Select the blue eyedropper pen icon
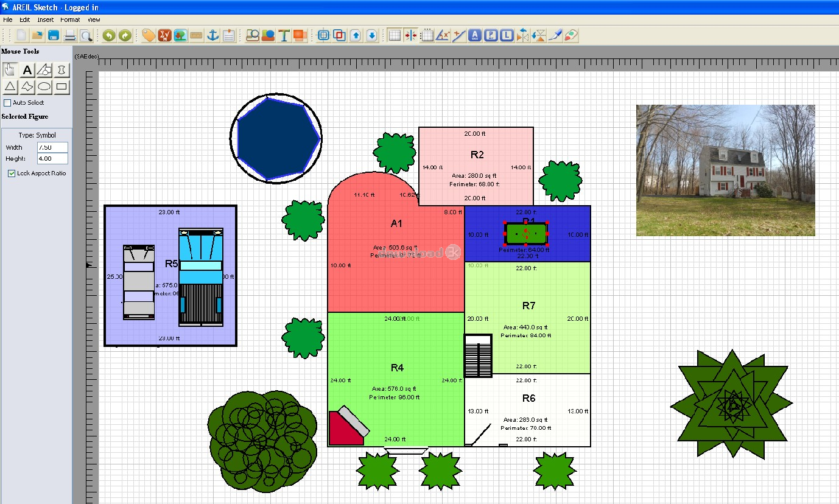The image size is (839, 504). [x=555, y=35]
